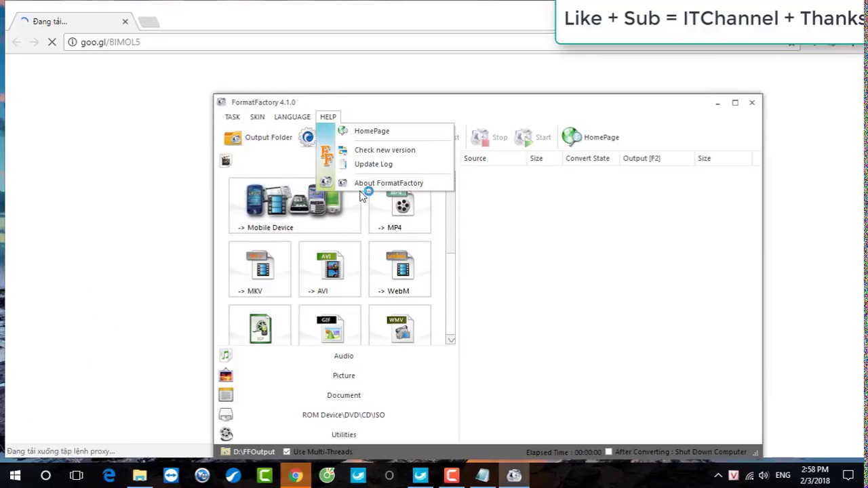Image resolution: width=868 pixels, height=488 pixels.
Task: Open Task View from the taskbar
Action: (x=77, y=476)
